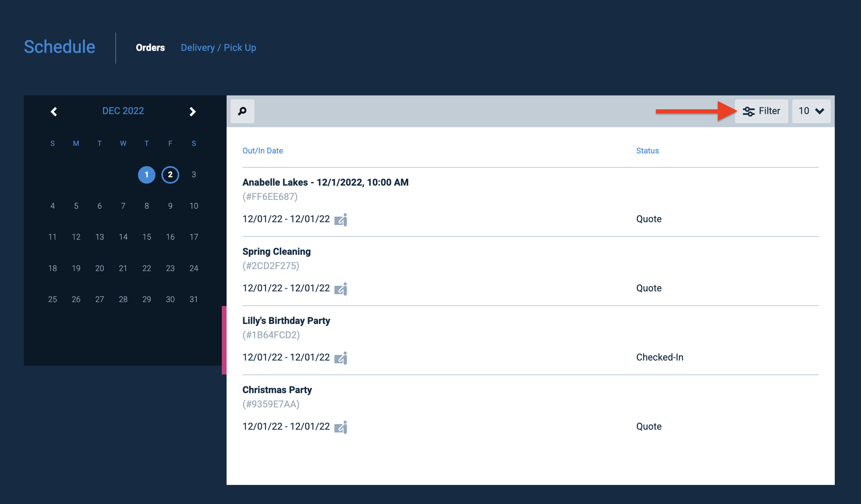Select December 29 on calendar
The width and height of the screenshot is (861, 504).
point(147,299)
